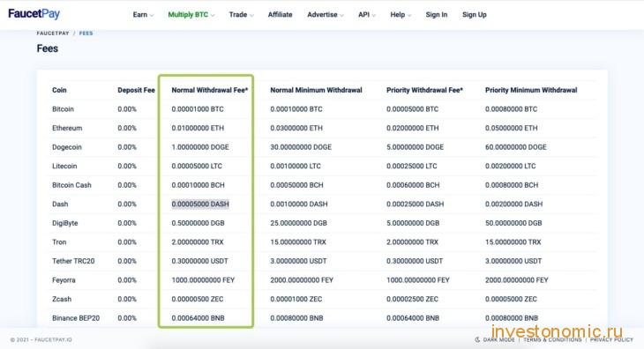Viewport: 644px width, 349px height.
Task: Expand the Trade menu
Action: [x=241, y=14]
